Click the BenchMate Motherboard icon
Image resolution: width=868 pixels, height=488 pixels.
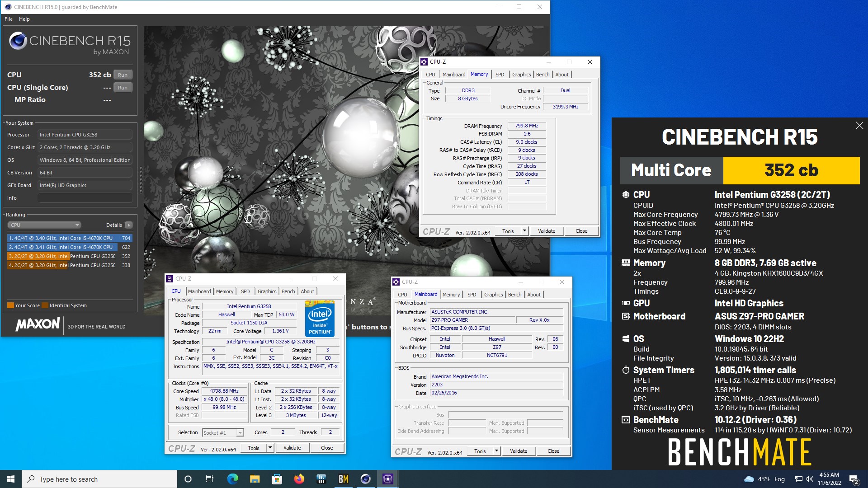point(626,316)
